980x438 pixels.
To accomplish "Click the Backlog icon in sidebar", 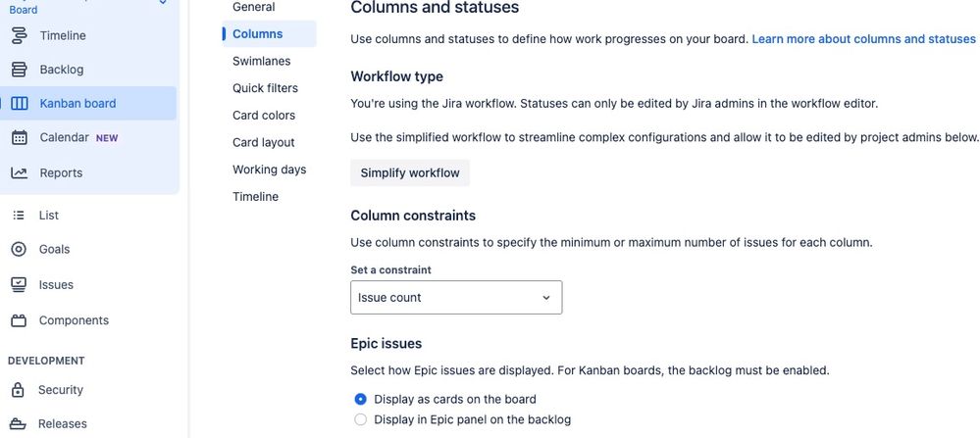I will [20, 70].
